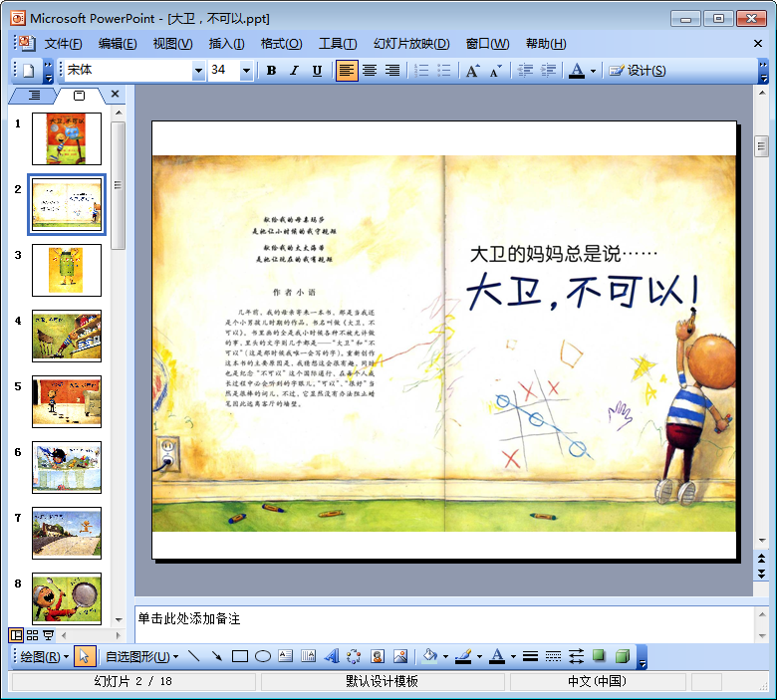The width and height of the screenshot is (777, 700).
Task: Toggle numbered list
Action: click(x=421, y=71)
